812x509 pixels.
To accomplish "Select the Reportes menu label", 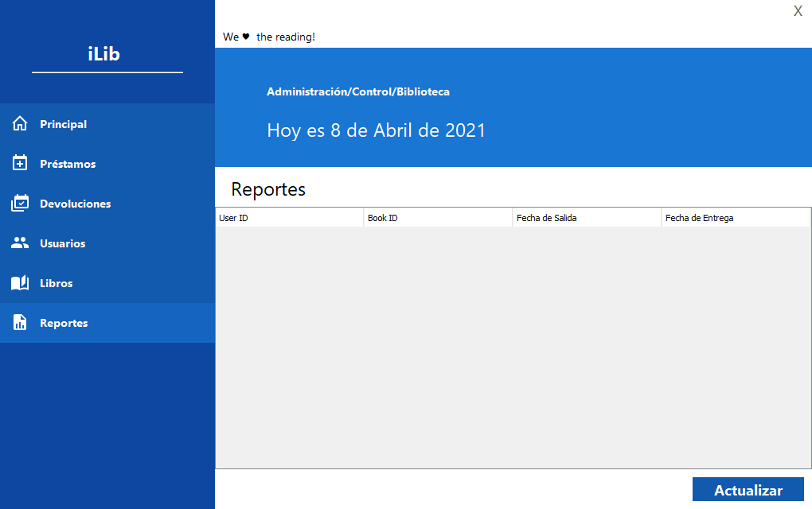I will pos(64,324).
